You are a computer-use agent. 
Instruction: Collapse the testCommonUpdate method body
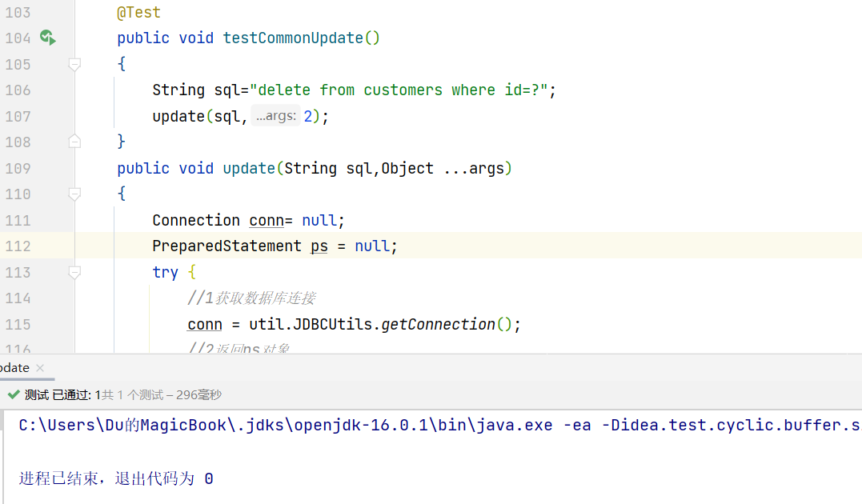click(74, 63)
